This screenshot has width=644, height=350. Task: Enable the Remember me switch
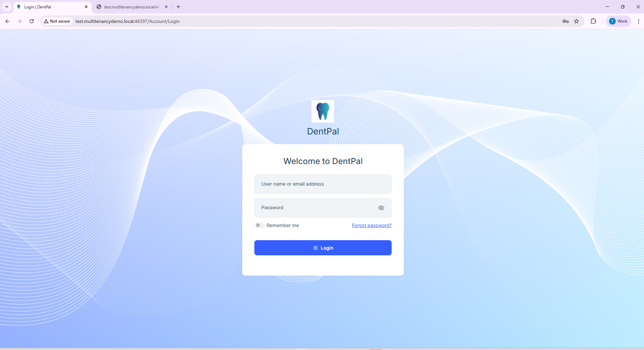point(259,225)
